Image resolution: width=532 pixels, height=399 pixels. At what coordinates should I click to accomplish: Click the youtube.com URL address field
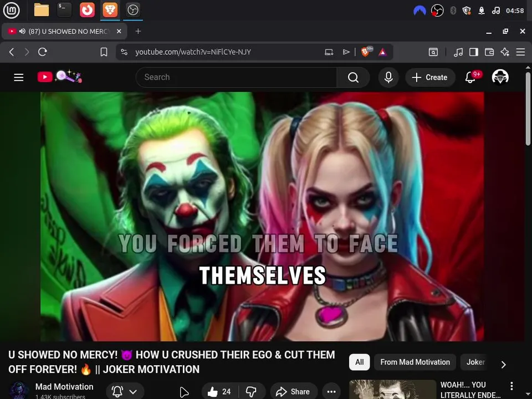point(193,52)
